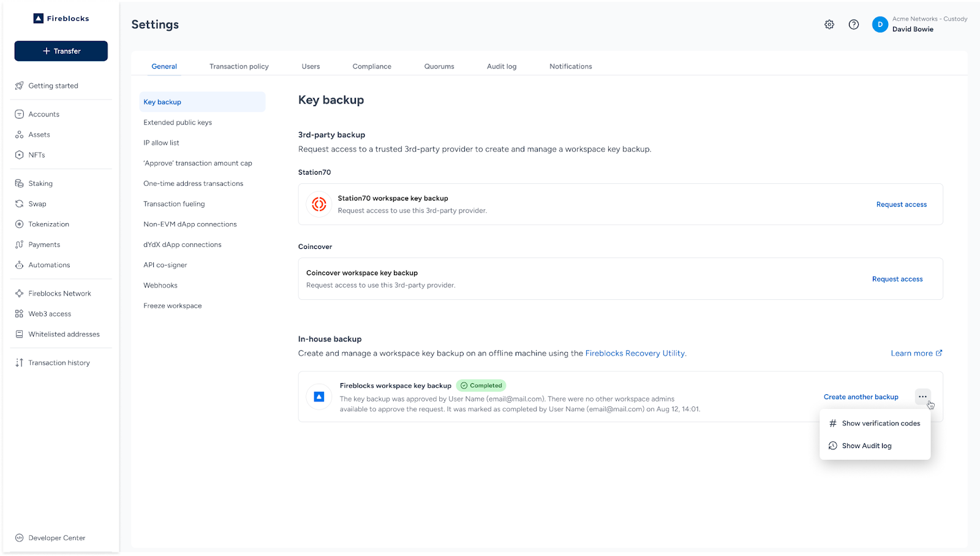Open API co-signer setting
980x556 pixels.
[165, 265]
